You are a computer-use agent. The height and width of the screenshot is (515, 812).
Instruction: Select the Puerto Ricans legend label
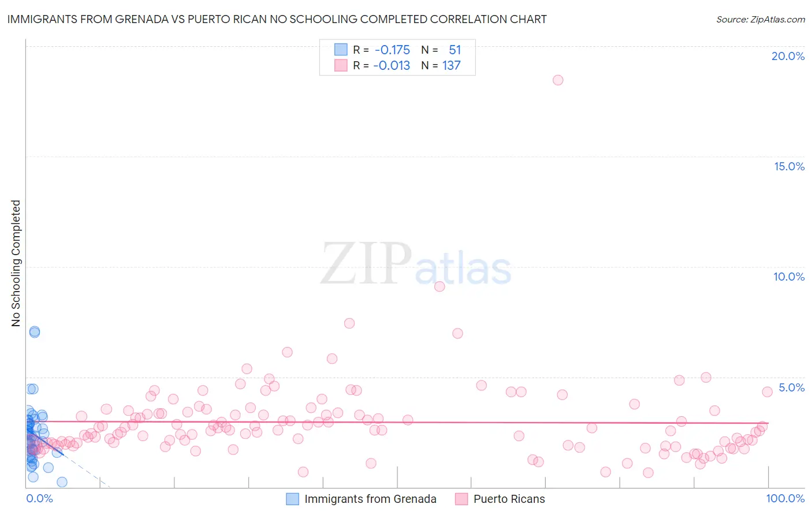coord(509,499)
